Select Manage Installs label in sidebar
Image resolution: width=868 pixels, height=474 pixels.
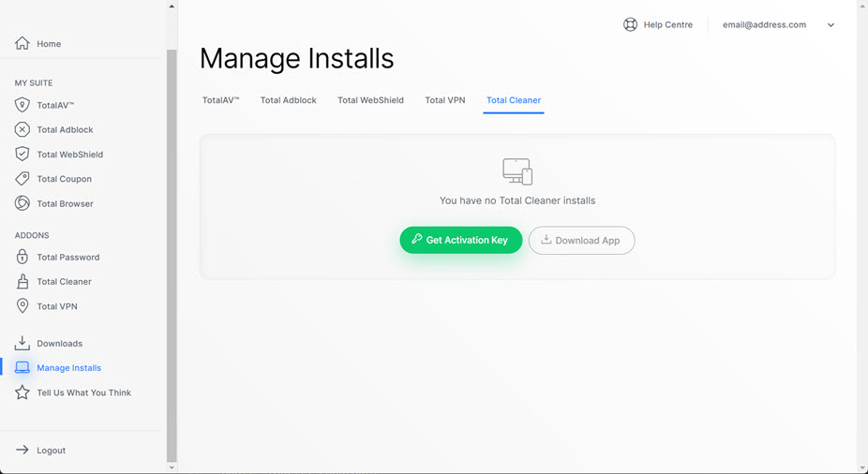(x=68, y=368)
